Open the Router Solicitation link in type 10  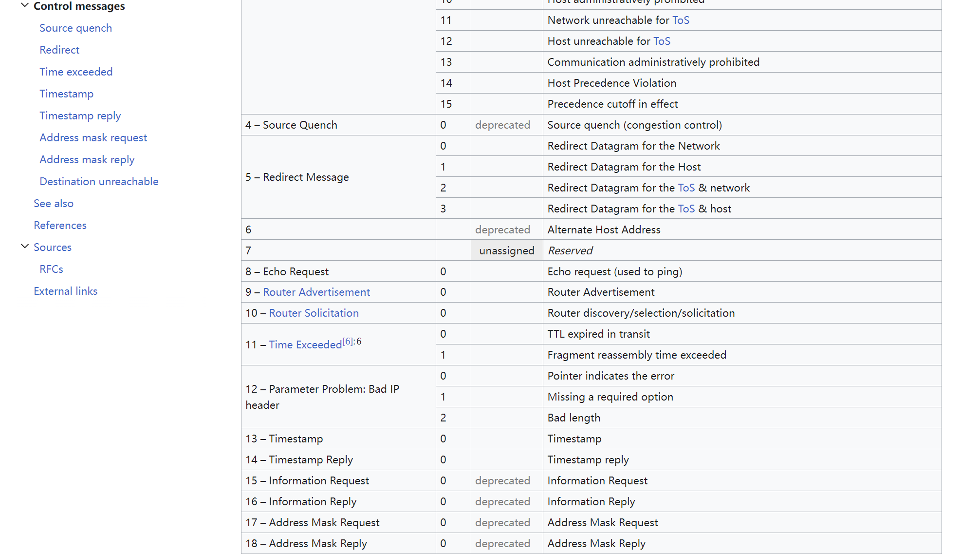point(314,313)
